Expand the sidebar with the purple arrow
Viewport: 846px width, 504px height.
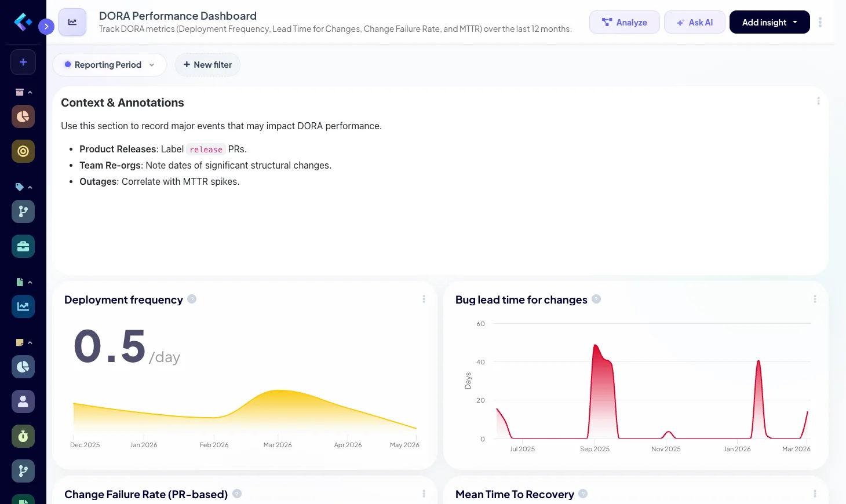(x=46, y=26)
